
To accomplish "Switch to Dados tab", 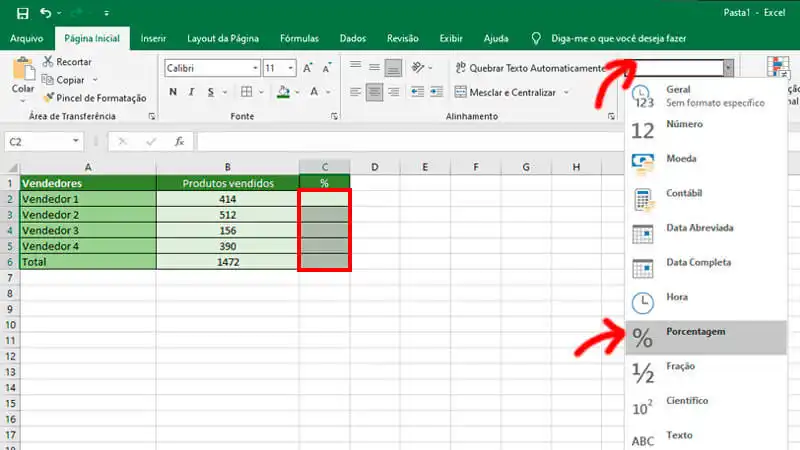I will click(x=353, y=39).
